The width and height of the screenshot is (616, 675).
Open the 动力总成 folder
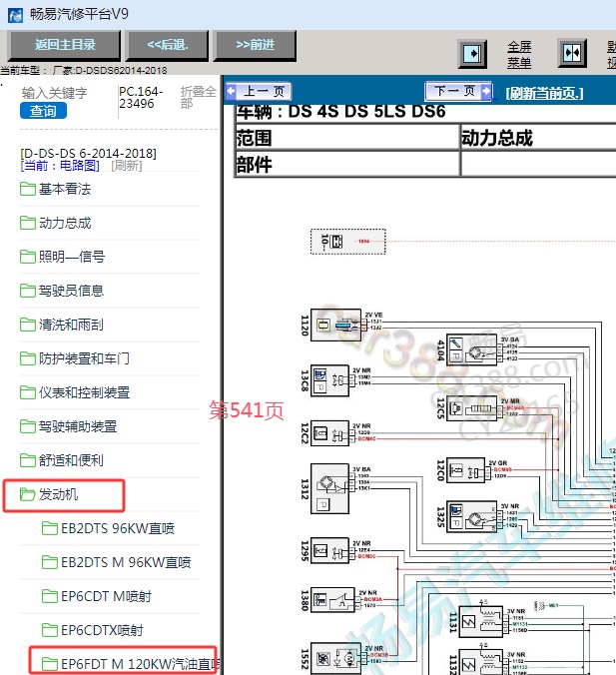tap(65, 223)
